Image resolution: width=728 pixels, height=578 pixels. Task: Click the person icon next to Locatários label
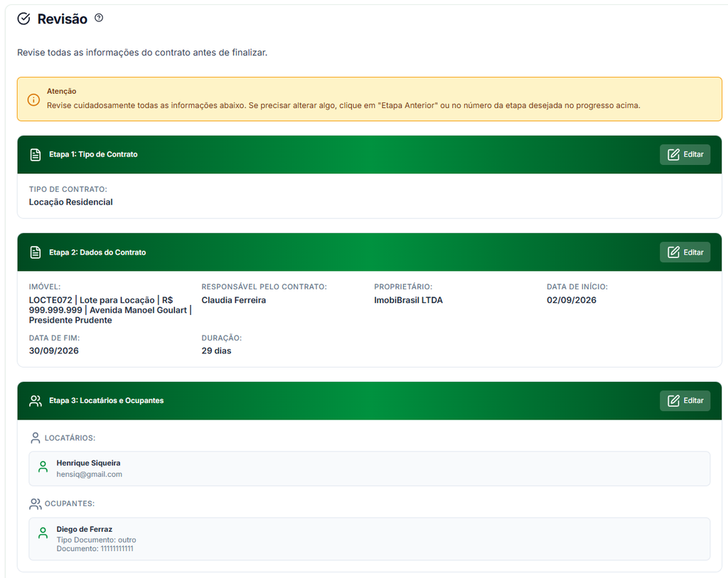coord(36,438)
